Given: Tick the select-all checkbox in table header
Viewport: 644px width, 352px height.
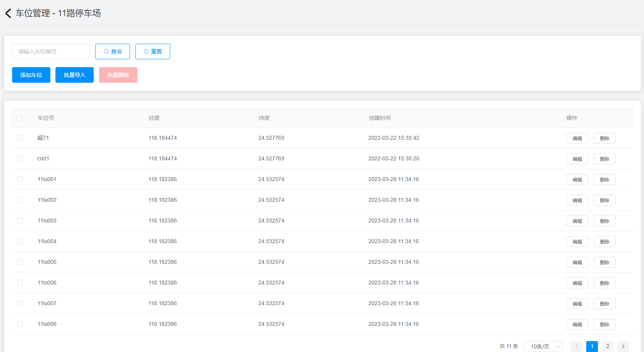Looking at the screenshot, I should coord(19,118).
